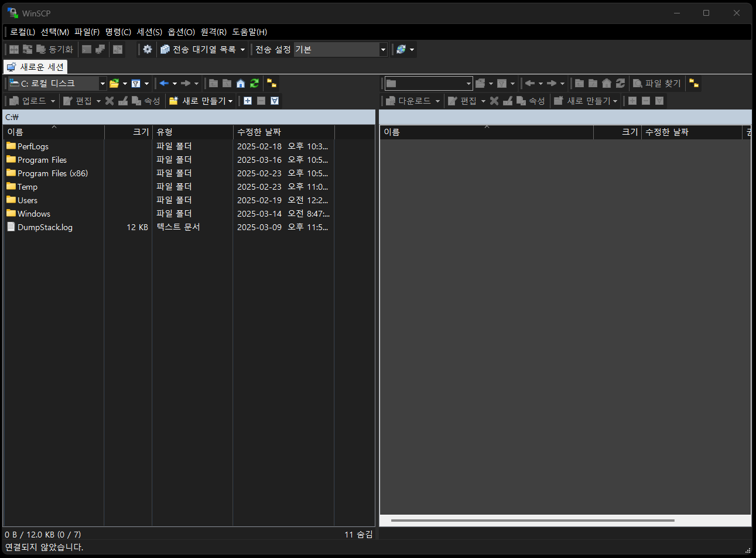This screenshot has width=756, height=558.
Task: Expand local back history dropdown arrow
Action: (x=175, y=84)
